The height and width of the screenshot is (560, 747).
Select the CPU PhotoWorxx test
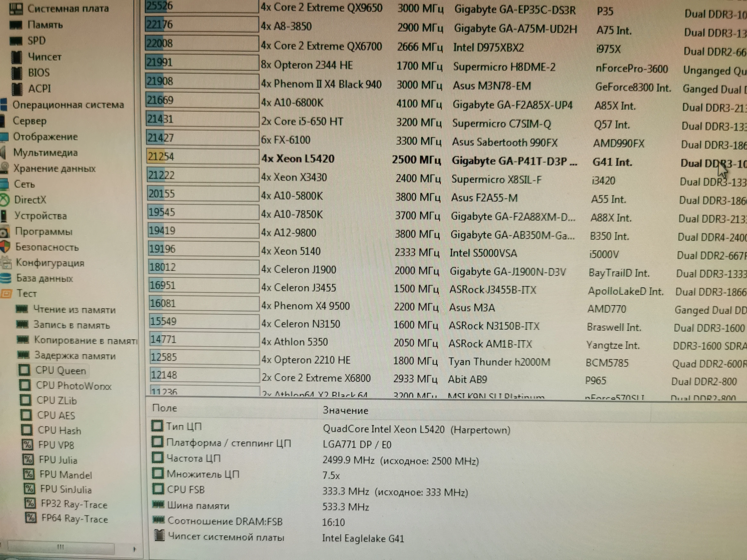pyautogui.click(x=73, y=385)
